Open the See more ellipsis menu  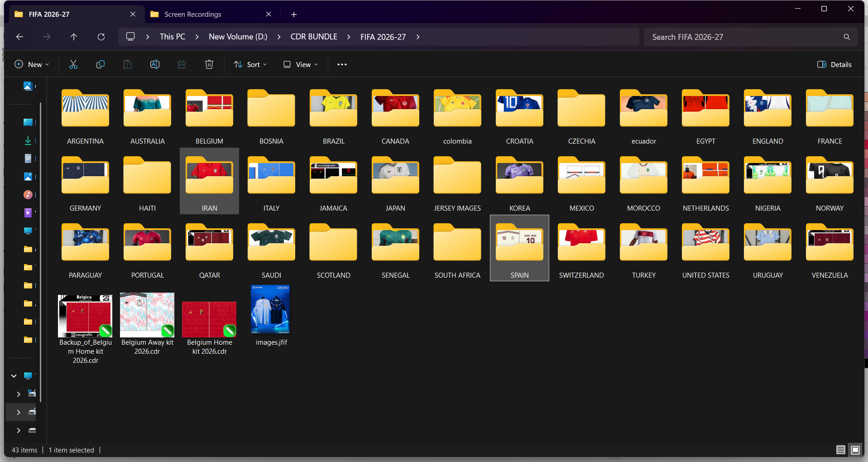click(342, 64)
